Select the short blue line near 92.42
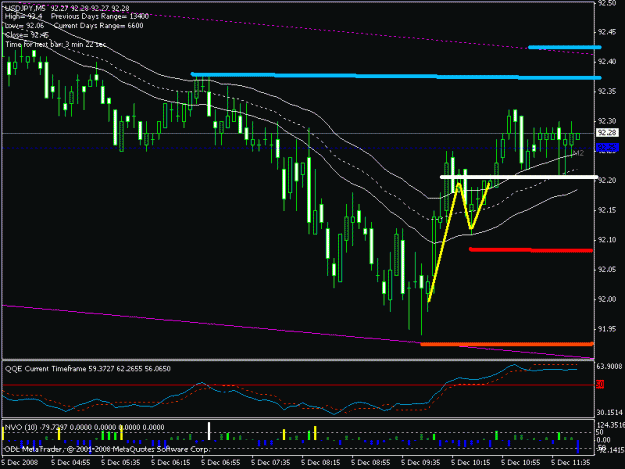 coord(564,47)
